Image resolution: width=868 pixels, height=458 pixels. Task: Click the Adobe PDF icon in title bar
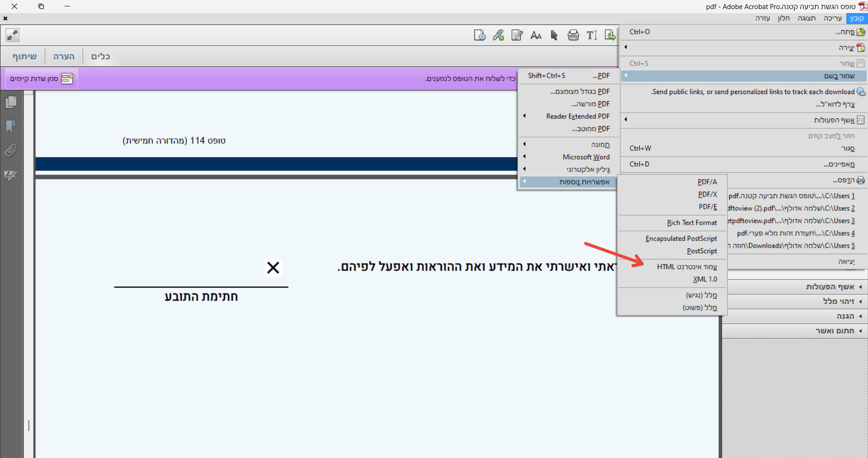tap(863, 6)
